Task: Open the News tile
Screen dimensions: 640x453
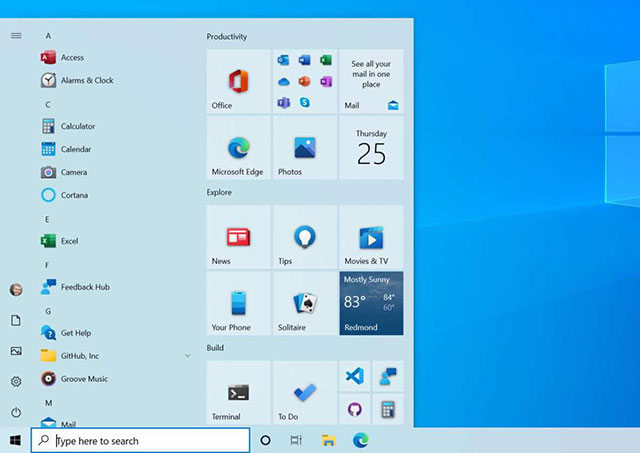Action: pos(238,237)
